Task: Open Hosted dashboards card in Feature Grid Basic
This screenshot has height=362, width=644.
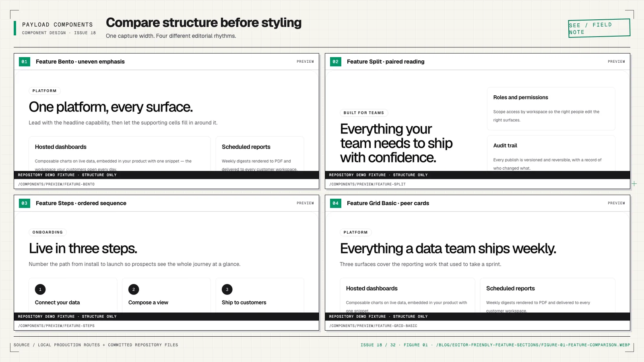Action: coord(407,295)
